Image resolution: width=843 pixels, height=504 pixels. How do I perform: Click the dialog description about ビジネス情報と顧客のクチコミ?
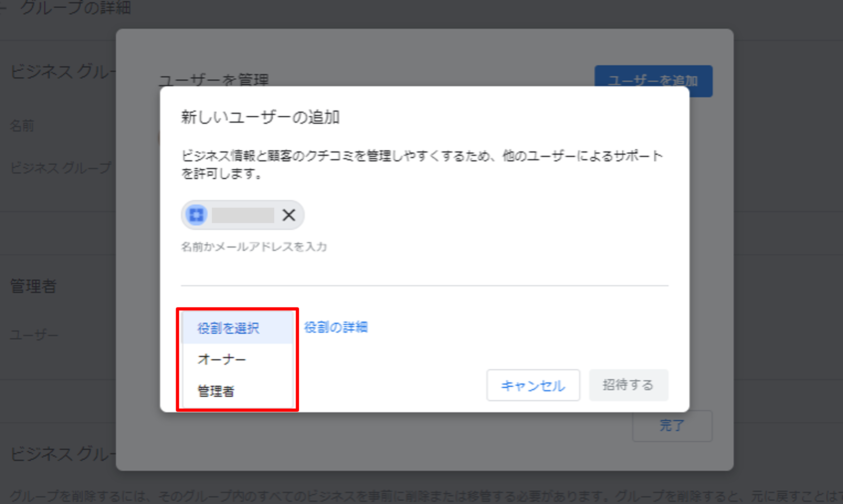422,165
